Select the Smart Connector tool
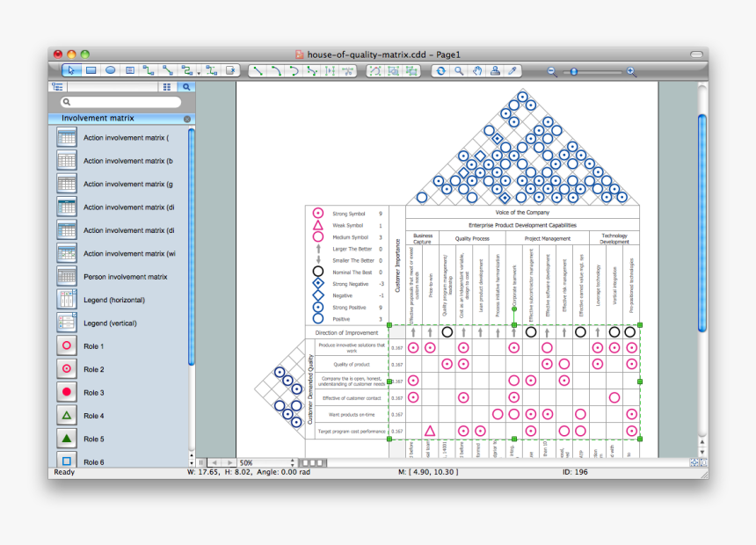This screenshot has width=756, height=545. 187,69
